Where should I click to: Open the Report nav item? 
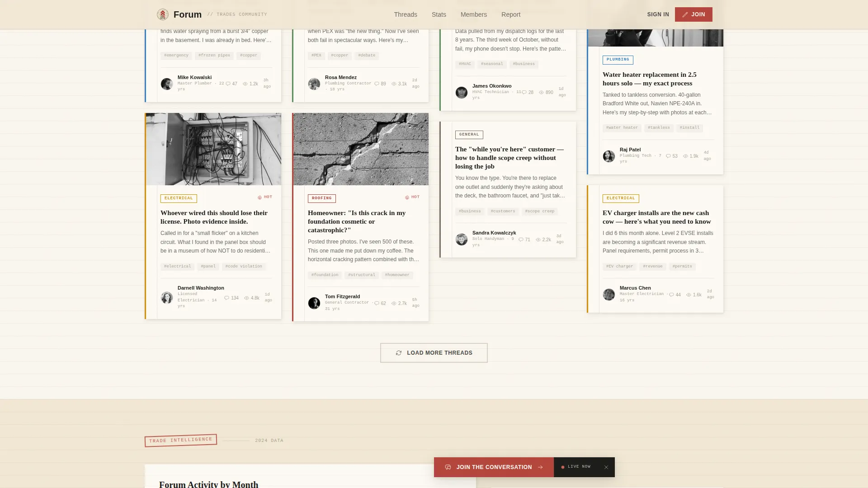click(x=511, y=14)
